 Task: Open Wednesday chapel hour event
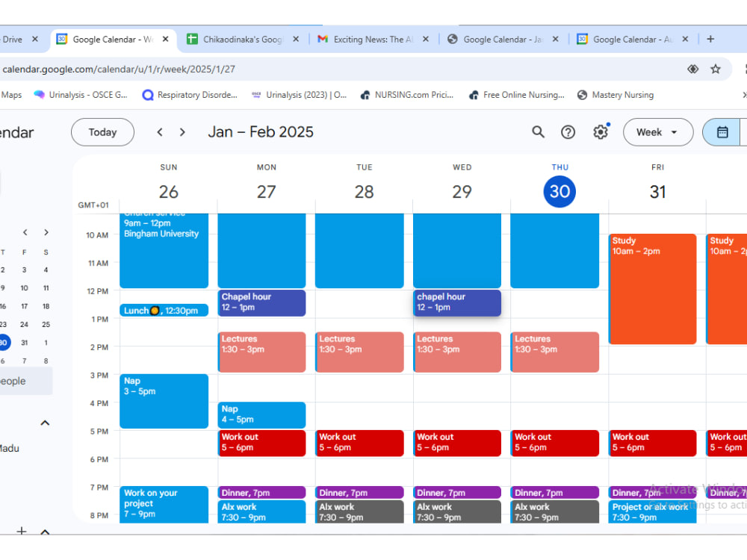[457, 303]
